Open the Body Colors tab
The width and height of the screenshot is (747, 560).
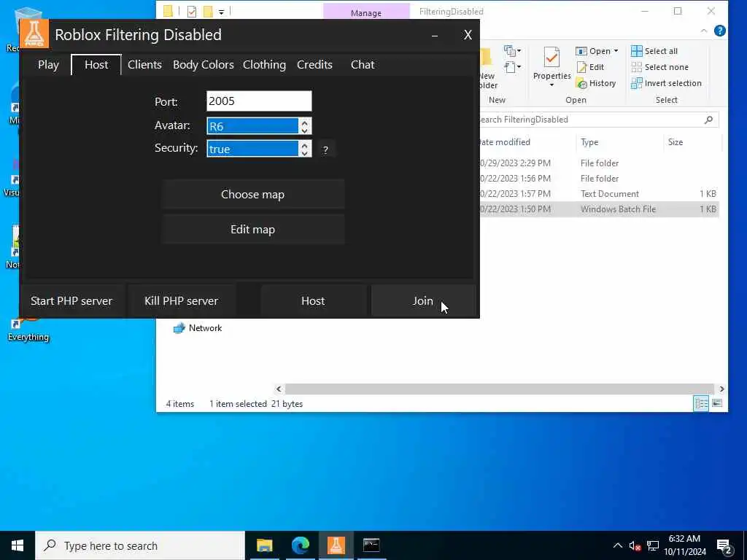click(x=203, y=65)
